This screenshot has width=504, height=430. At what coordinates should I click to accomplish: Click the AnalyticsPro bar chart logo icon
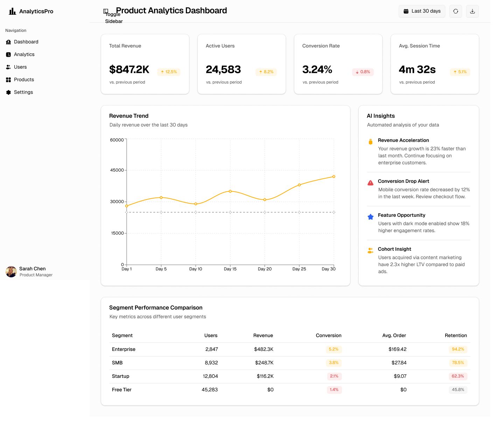click(x=12, y=11)
